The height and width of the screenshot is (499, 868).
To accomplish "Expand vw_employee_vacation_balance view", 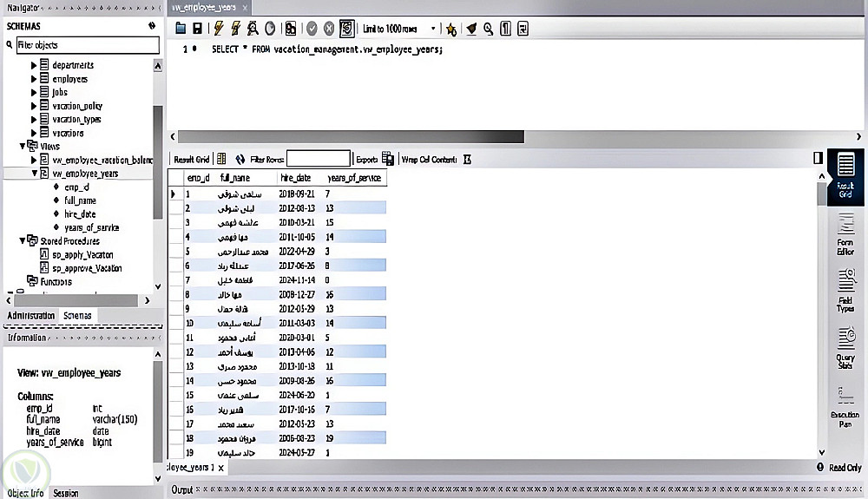I will click(x=34, y=160).
